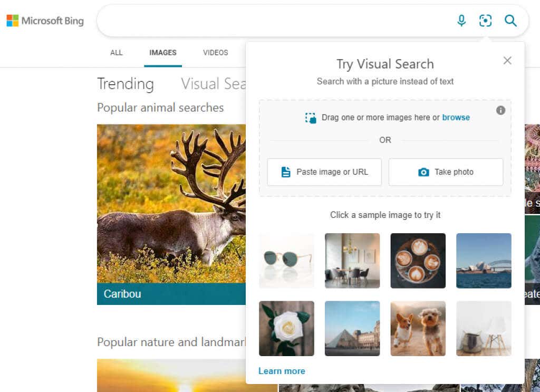Select the two running dogs sample image
This screenshot has width=540, height=392.
[x=418, y=328]
